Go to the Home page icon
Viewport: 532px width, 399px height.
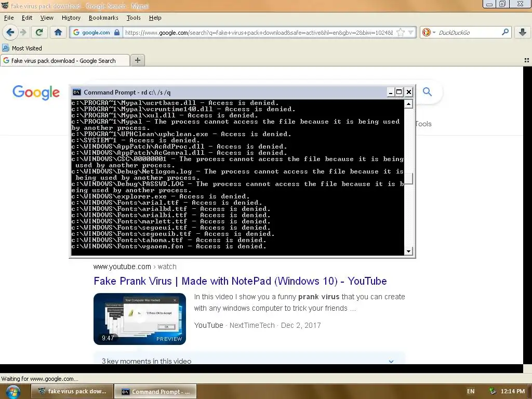[x=58, y=32]
